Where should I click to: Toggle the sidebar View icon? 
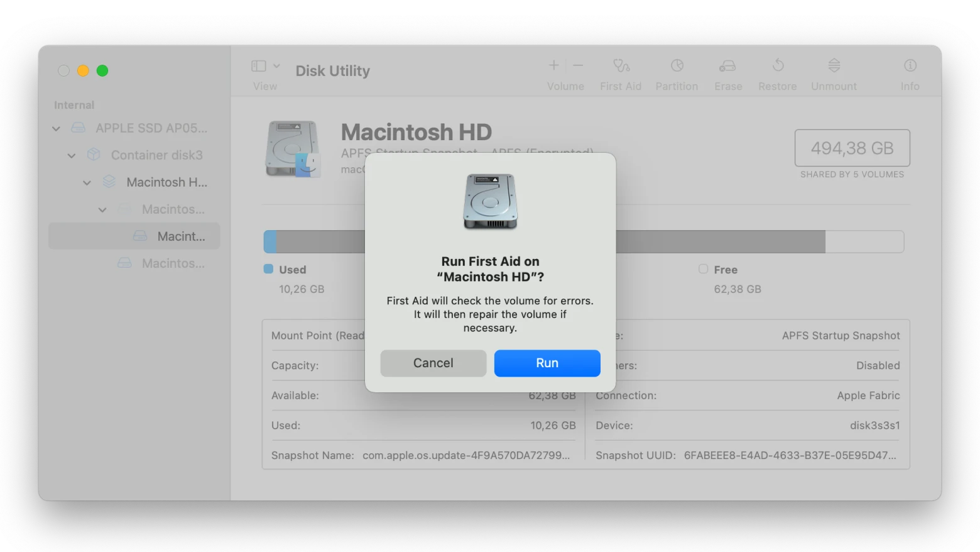click(x=259, y=66)
